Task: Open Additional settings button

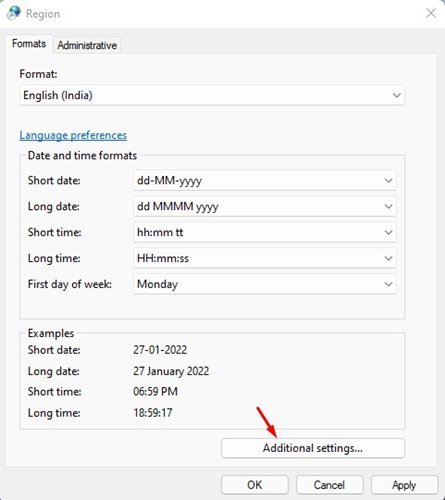Action: click(313, 448)
